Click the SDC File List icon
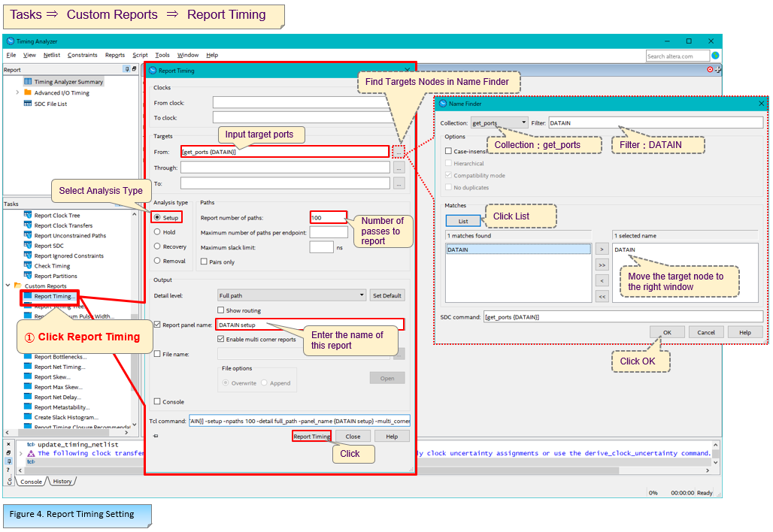 click(28, 104)
